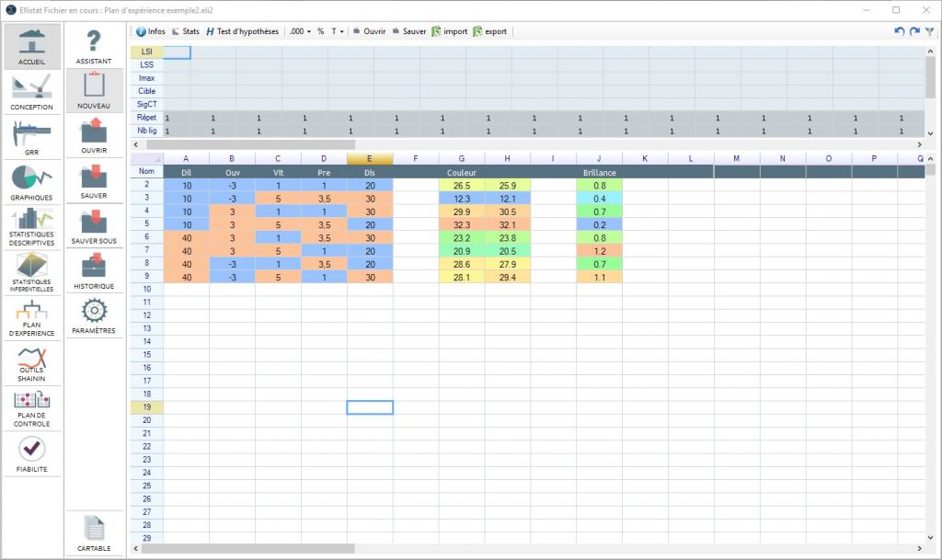This screenshot has width=942, height=560.
Task: Launch the Assistant help
Action: (94, 46)
